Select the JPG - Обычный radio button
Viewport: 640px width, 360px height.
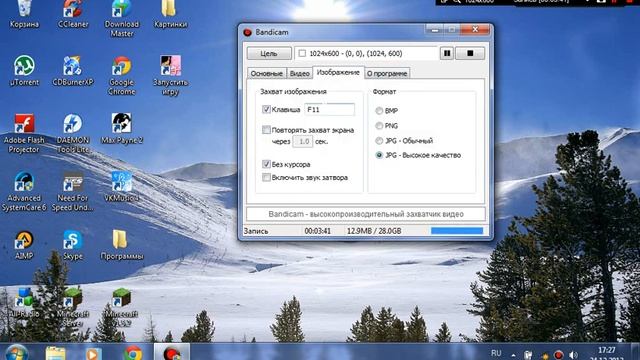[x=379, y=141]
